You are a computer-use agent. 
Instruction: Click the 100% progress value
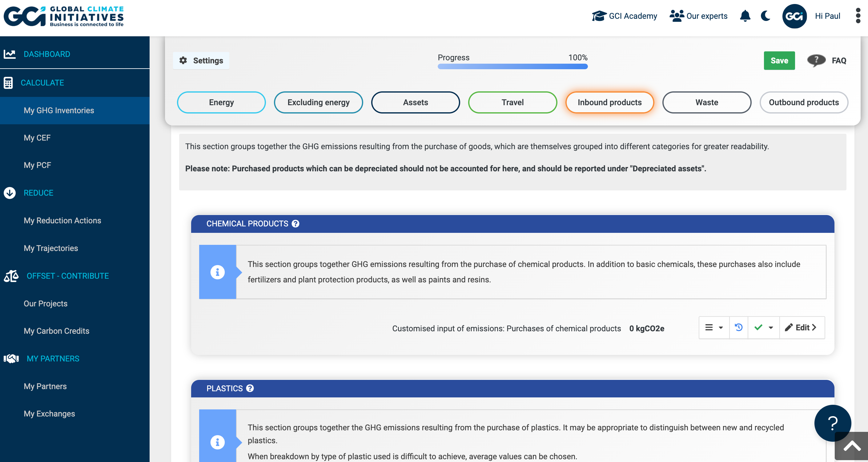pos(578,58)
